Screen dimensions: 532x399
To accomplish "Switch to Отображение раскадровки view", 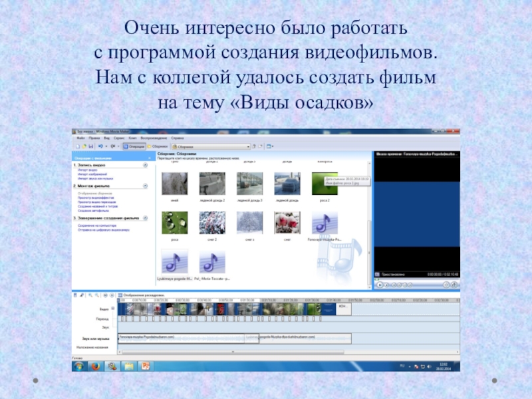I will tap(142, 295).
